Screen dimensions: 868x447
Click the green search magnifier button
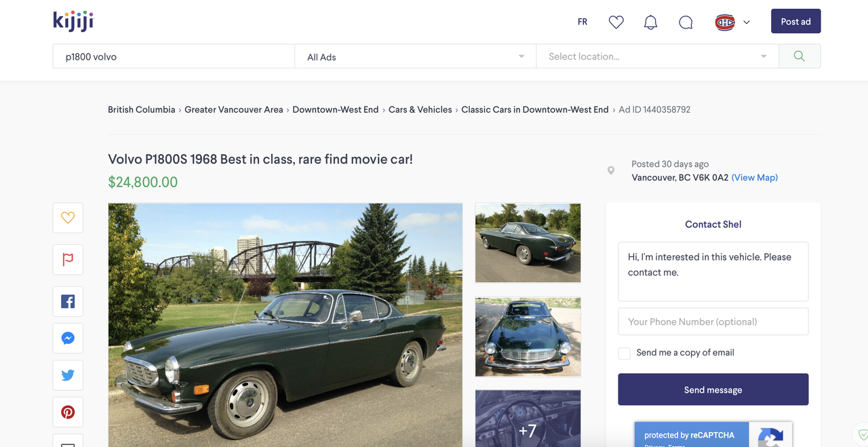[x=800, y=56]
